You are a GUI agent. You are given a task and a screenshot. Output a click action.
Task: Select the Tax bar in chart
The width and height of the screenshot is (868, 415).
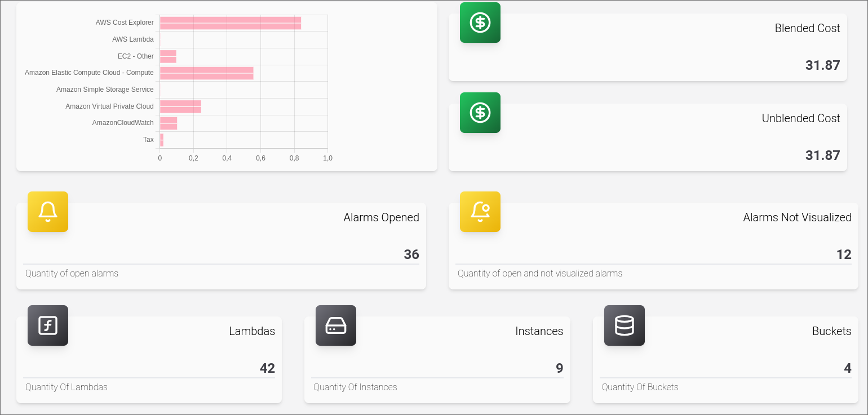[162, 140]
